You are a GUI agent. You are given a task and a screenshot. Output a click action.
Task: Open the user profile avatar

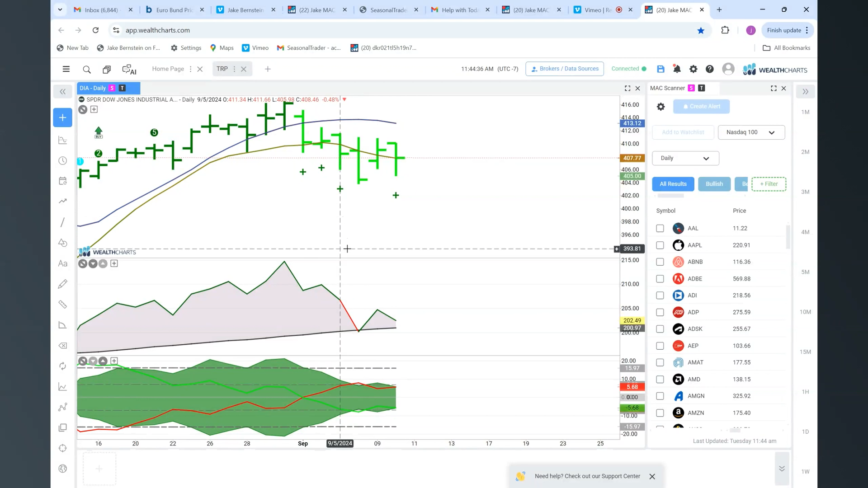pos(728,69)
